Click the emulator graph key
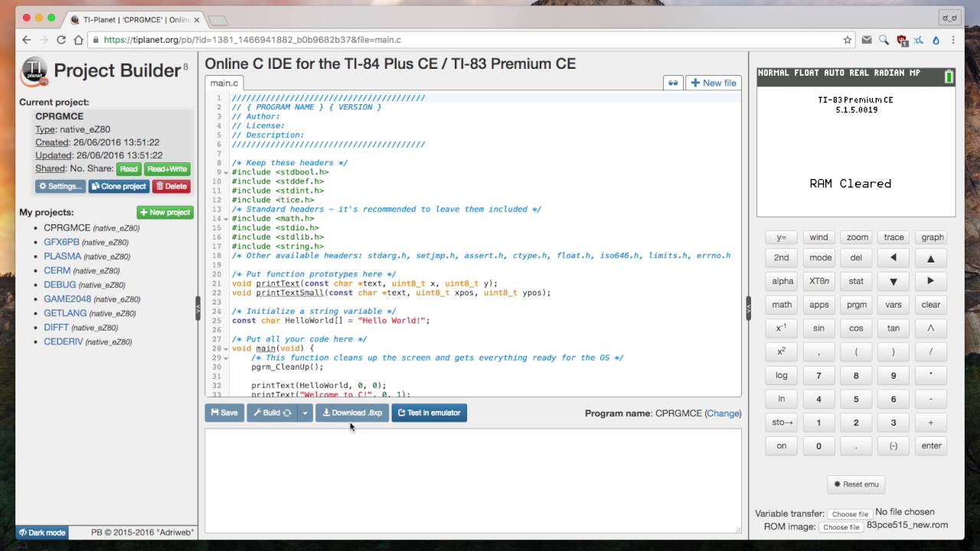Viewport: 980px width, 551px height. click(932, 237)
